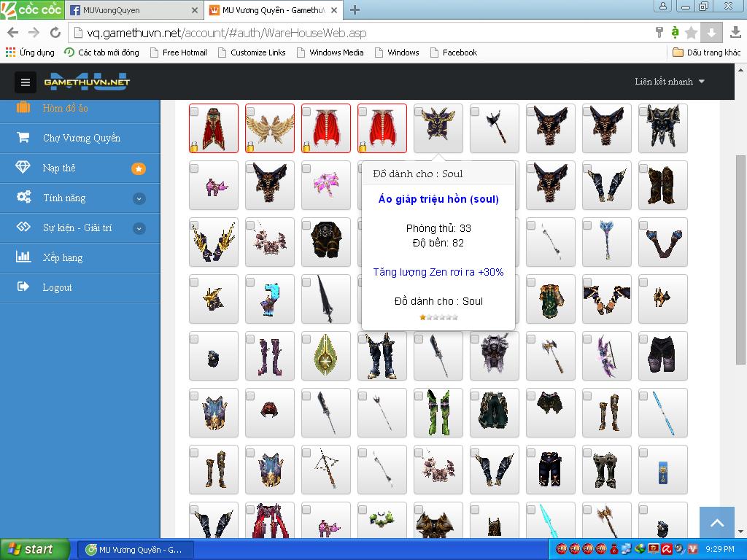This screenshot has height=560, width=747.
Task: Open the Liên kết nhanh dropdown
Action: click(x=670, y=82)
